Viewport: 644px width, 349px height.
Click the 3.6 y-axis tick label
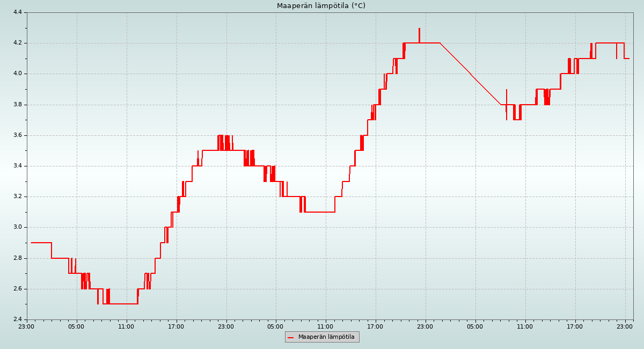click(17, 135)
